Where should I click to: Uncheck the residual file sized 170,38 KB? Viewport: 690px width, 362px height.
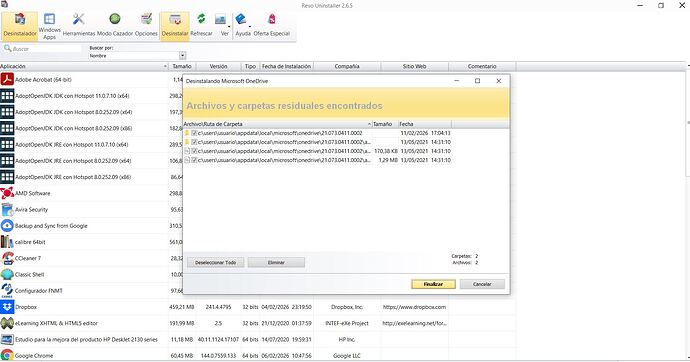pos(194,151)
